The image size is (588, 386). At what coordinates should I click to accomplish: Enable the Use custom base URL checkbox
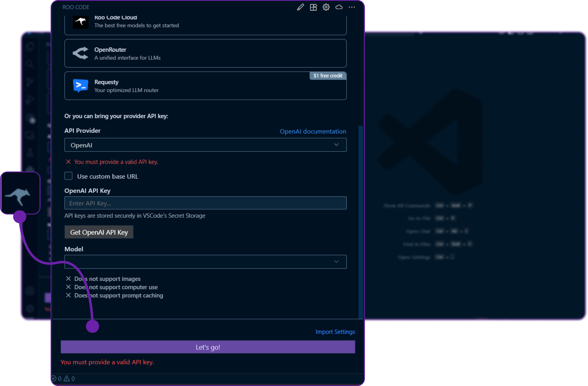click(68, 176)
